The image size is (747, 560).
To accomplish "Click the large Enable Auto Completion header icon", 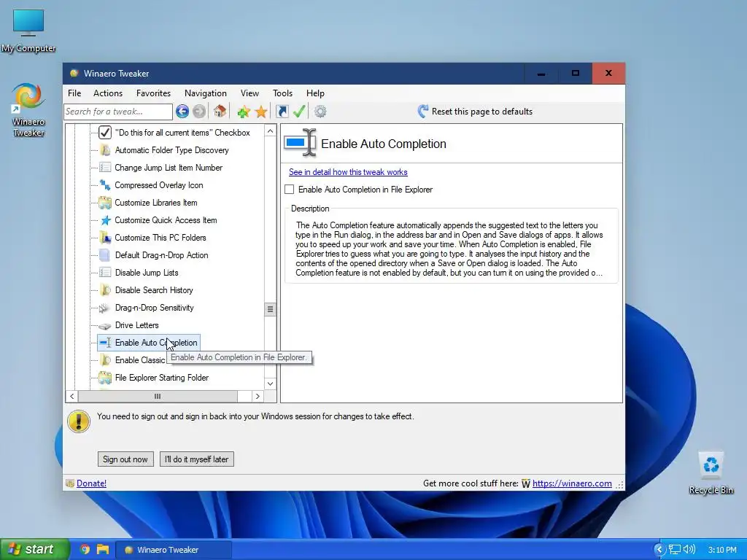I will click(x=300, y=142).
